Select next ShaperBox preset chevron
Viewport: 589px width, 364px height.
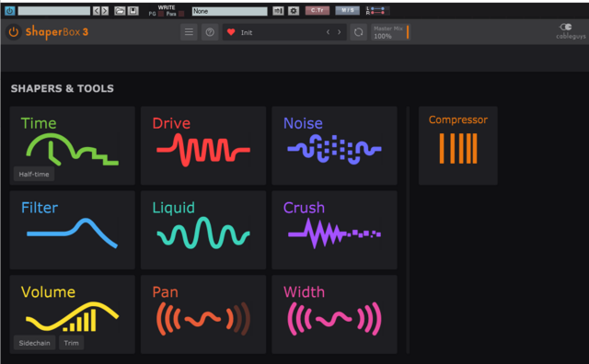point(340,32)
